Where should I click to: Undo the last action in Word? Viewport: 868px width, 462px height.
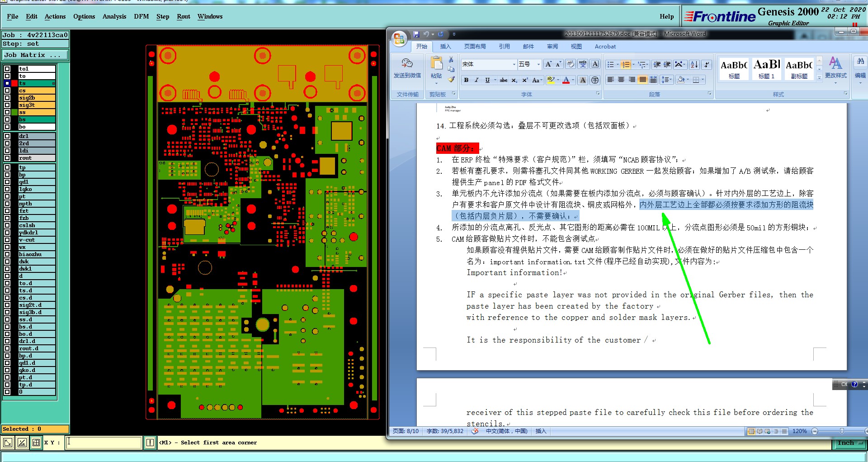point(426,34)
